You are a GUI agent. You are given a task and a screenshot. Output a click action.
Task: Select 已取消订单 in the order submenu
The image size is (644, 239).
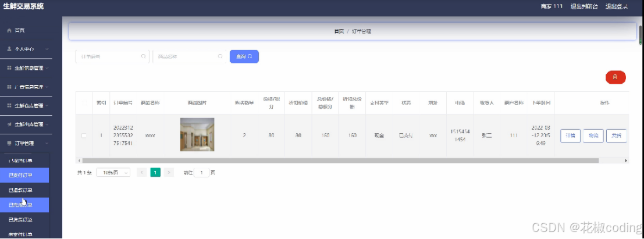pyautogui.click(x=24, y=160)
